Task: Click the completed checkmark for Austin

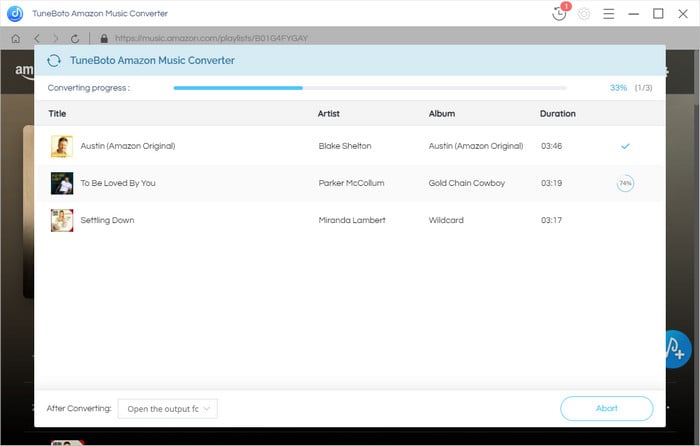Action: (x=625, y=146)
